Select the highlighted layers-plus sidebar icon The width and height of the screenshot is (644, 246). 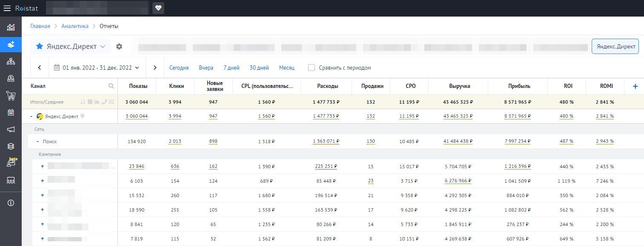11,44
